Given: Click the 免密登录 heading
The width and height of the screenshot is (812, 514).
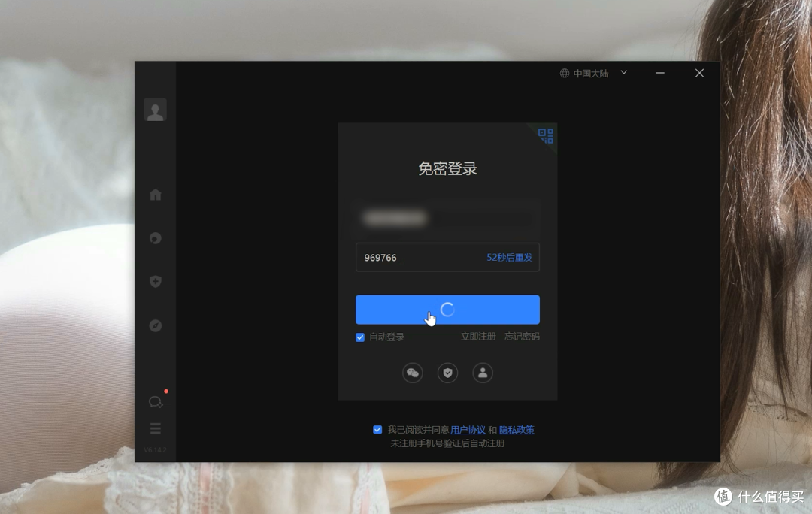Looking at the screenshot, I should click(447, 169).
